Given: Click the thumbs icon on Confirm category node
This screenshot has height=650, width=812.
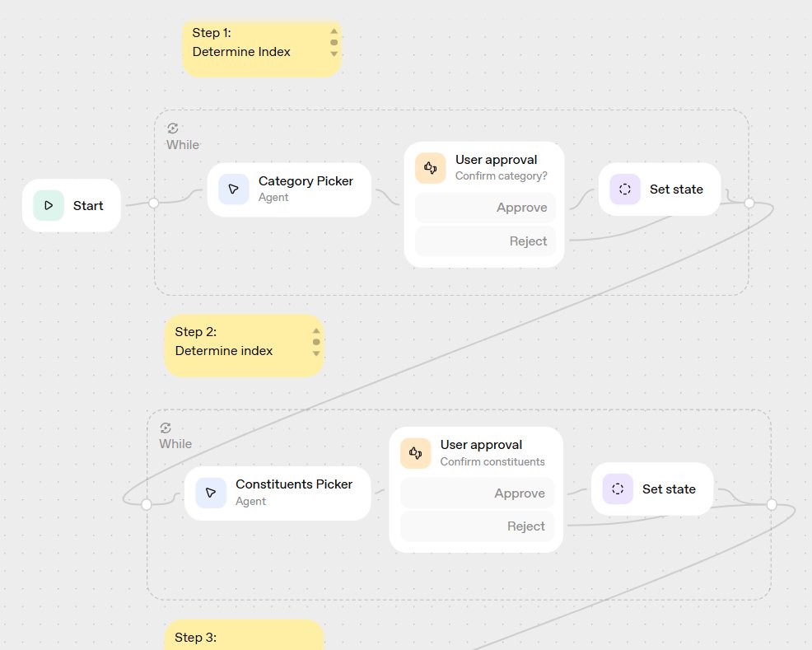Looking at the screenshot, I should click(x=430, y=167).
